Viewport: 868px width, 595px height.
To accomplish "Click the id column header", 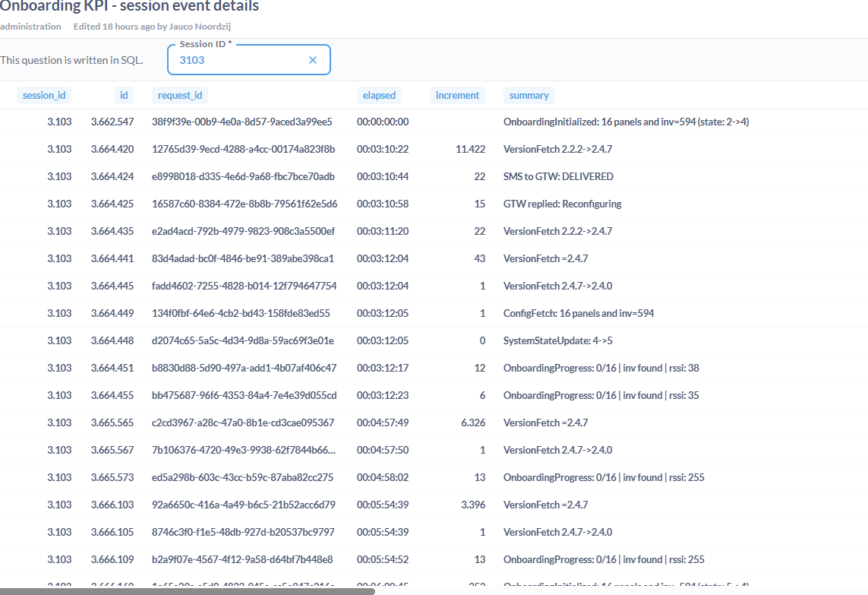I will tap(123, 96).
